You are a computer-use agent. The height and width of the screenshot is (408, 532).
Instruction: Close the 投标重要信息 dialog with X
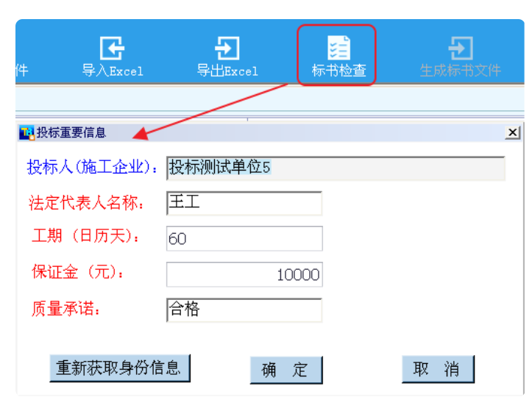pyautogui.click(x=512, y=133)
